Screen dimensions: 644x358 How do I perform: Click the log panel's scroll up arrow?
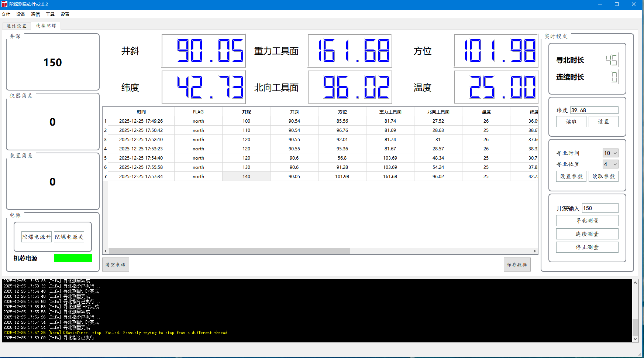coord(635,283)
